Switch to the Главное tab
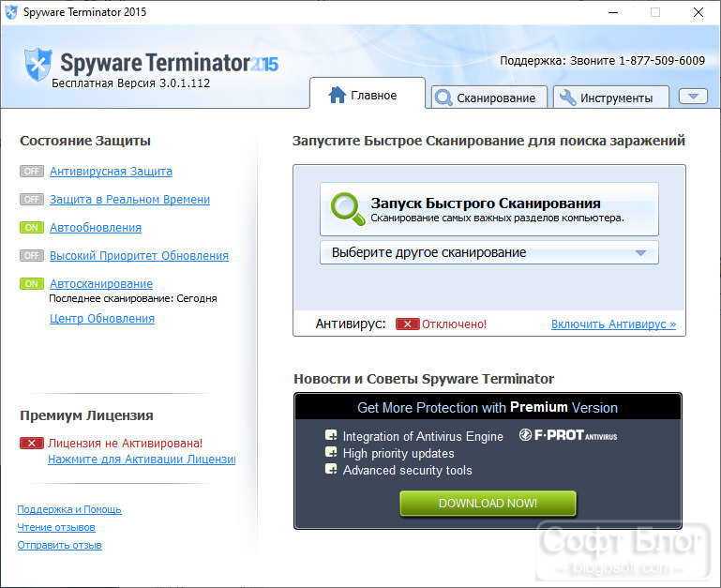721x588 pixels. tap(368, 94)
